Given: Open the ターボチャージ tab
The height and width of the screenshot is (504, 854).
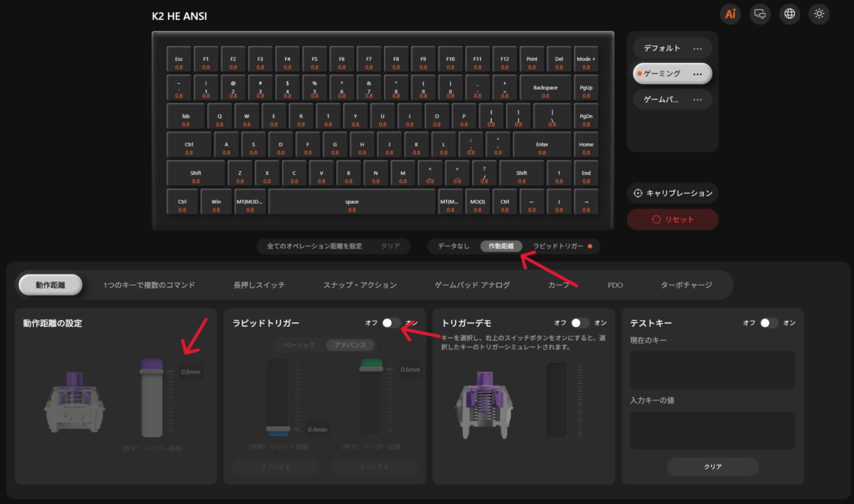Looking at the screenshot, I should click(687, 285).
